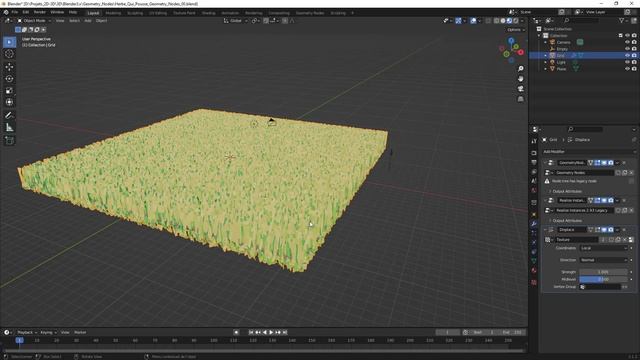Image resolution: width=640 pixels, height=360 pixels.
Task: Open the Output properties tab
Action: coord(534,162)
